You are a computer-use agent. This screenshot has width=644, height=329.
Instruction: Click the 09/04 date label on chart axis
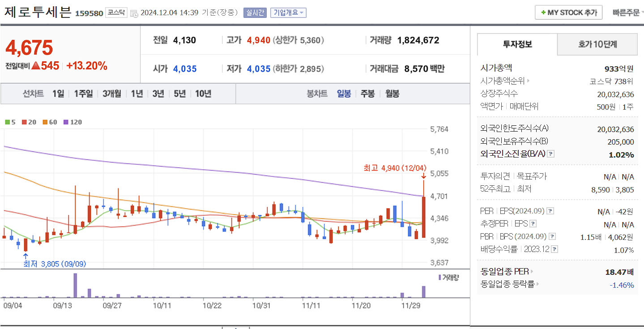(x=13, y=305)
